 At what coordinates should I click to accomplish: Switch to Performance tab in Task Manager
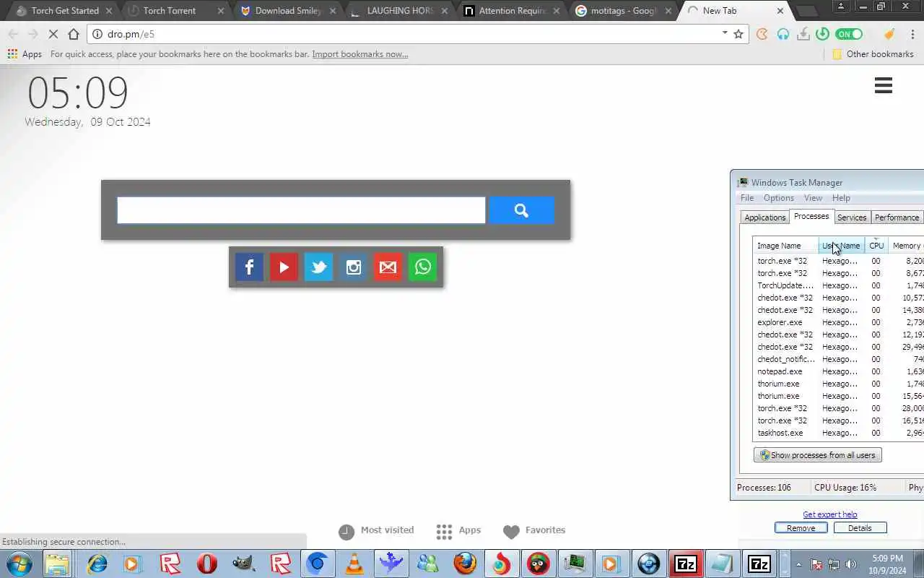(897, 217)
